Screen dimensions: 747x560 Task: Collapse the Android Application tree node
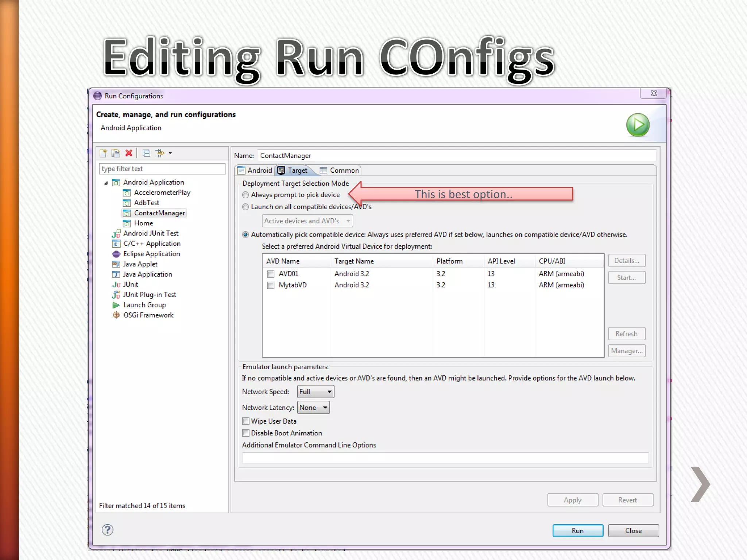(x=106, y=183)
